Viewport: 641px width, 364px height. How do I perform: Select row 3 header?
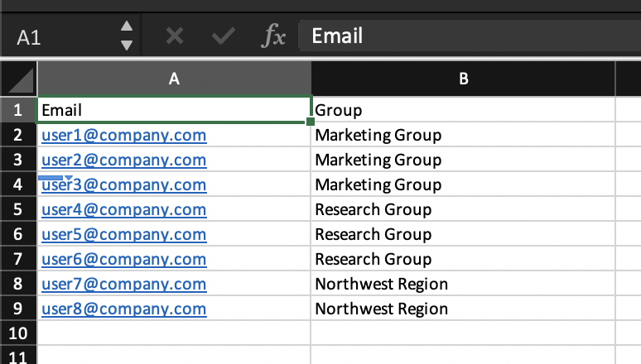click(18, 160)
